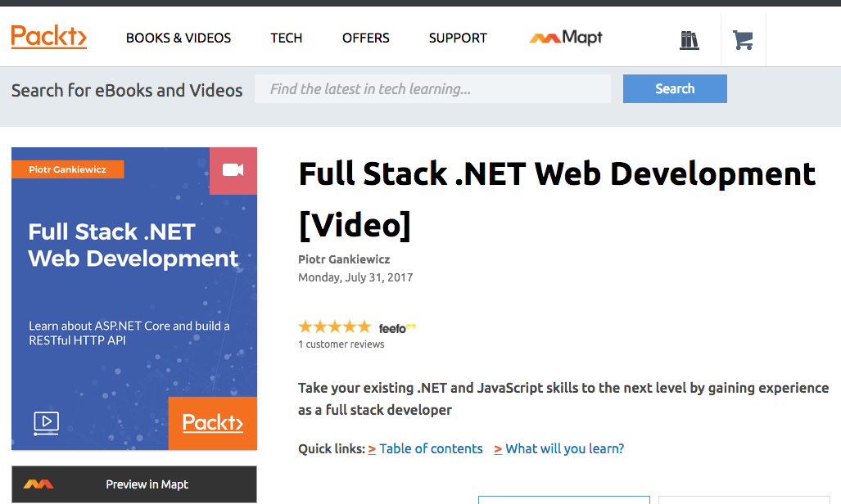Open the TECH menu
This screenshot has height=504, width=841.
(x=287, y=38)
